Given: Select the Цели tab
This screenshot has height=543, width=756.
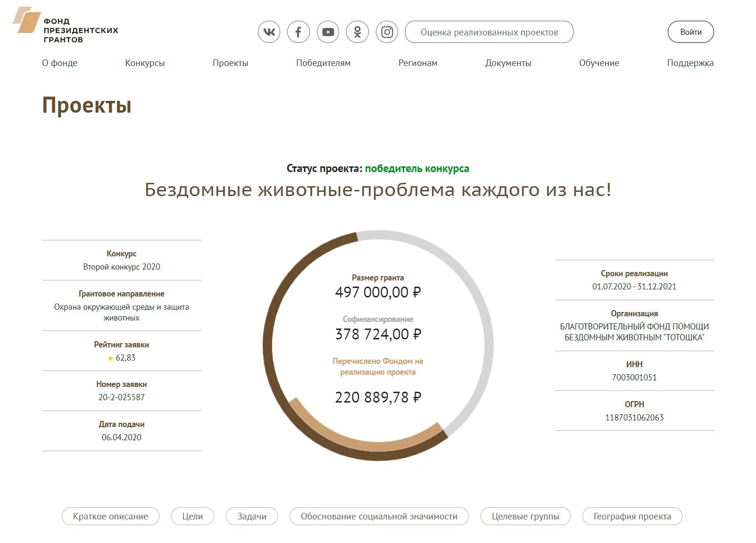Looking at the screenshot, I should point(192,516).
